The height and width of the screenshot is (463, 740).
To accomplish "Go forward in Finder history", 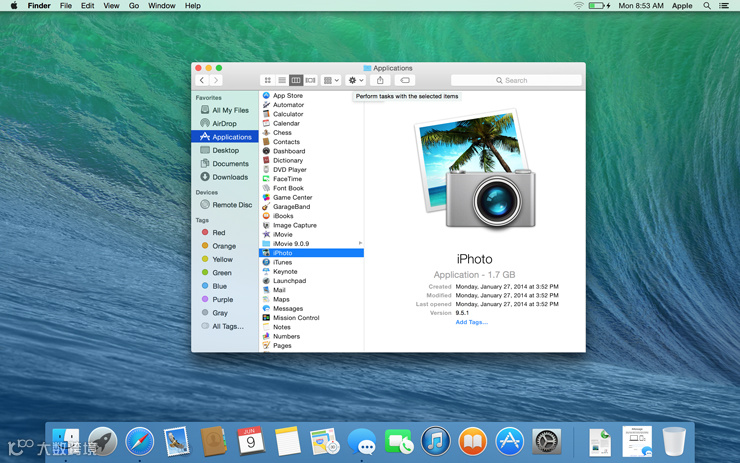I will (216, 80).
